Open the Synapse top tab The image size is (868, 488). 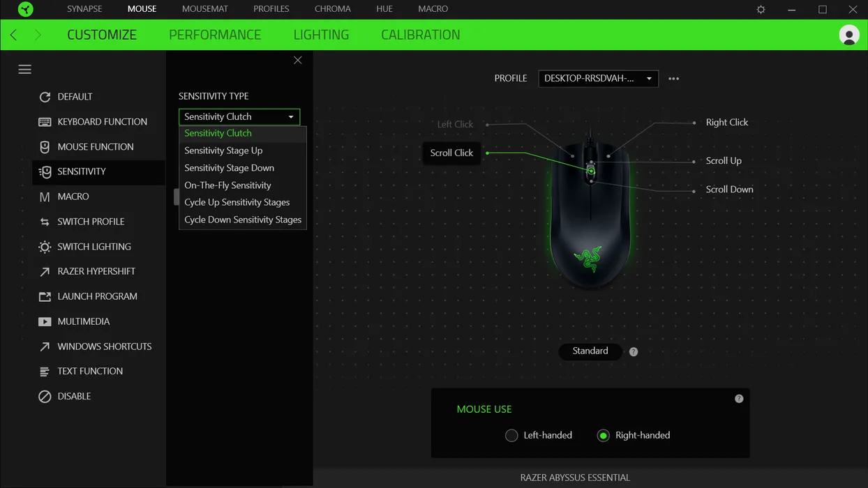84,9
